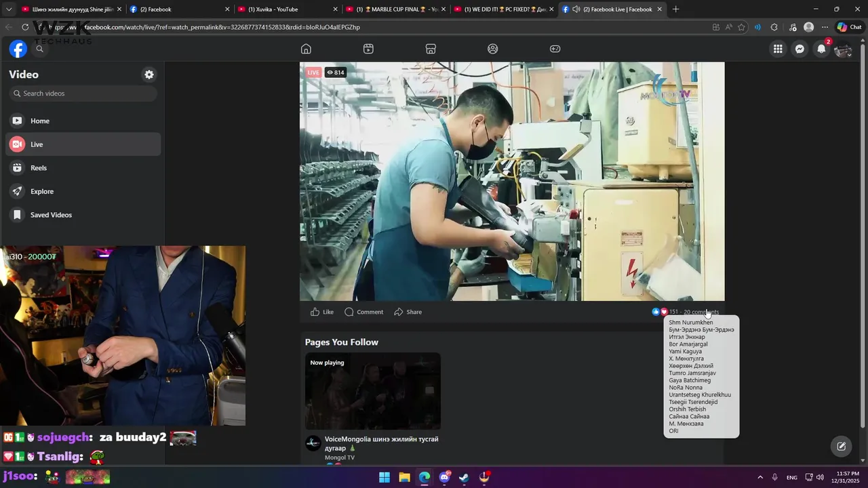
Task: Select Live in the Video sidebar
Action: point(83,144)
